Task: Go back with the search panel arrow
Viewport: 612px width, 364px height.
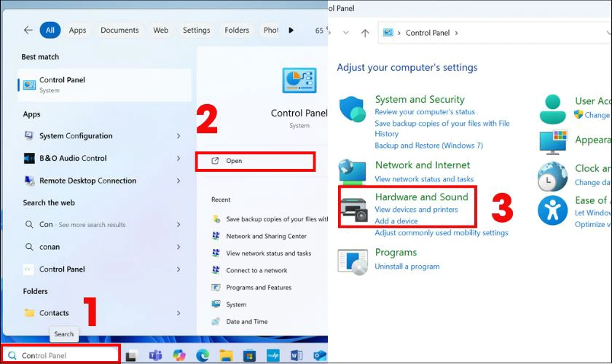Action: [x=28, y=30]
